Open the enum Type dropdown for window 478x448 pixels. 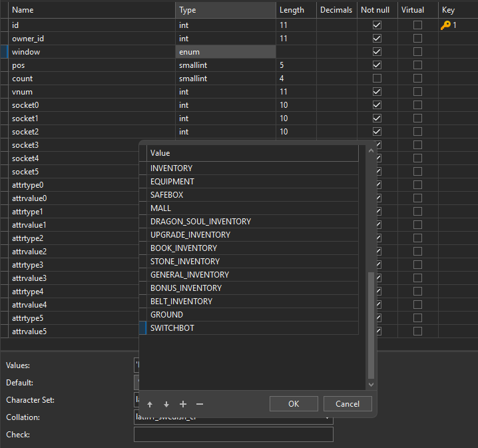pyautogui.click(x=225, y=52)
